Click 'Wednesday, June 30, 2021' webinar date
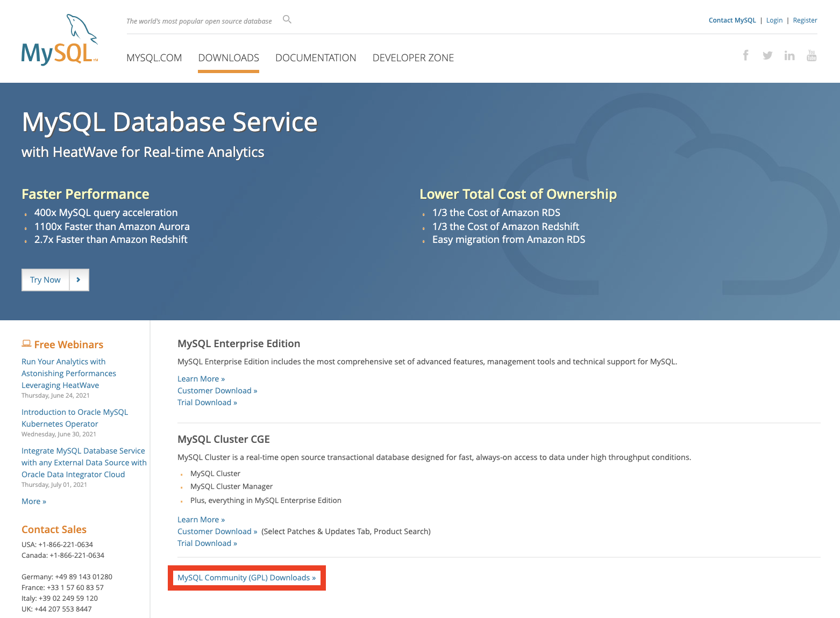 (59, 434)
